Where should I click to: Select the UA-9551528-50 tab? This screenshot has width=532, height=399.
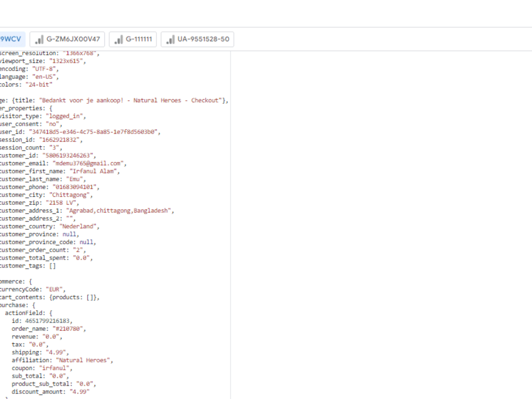click(197, 39)
